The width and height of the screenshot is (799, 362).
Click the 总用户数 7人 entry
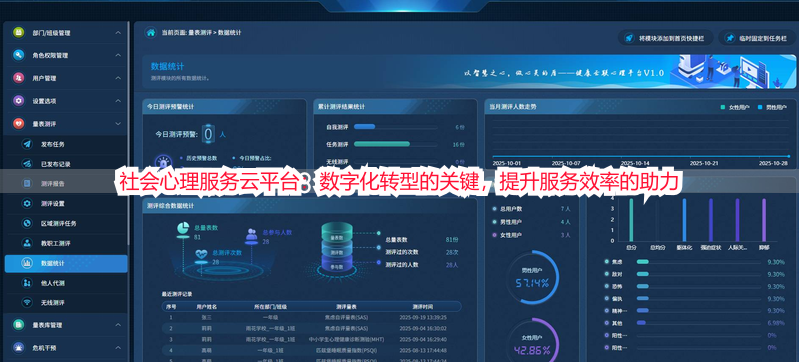[x=531, y=209]
